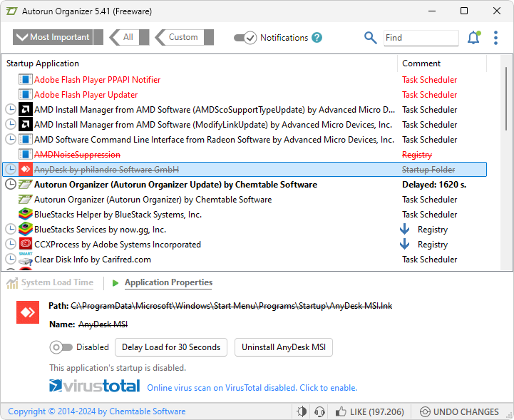The image size is (514, 420).
Task: Click the Notifications help question mark
Action: pos(317,38)
